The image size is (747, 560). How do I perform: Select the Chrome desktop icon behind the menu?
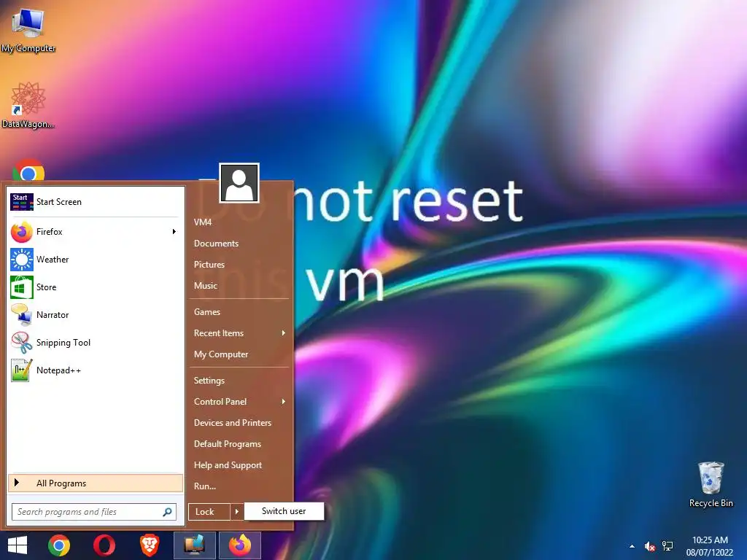coord(28,170)
